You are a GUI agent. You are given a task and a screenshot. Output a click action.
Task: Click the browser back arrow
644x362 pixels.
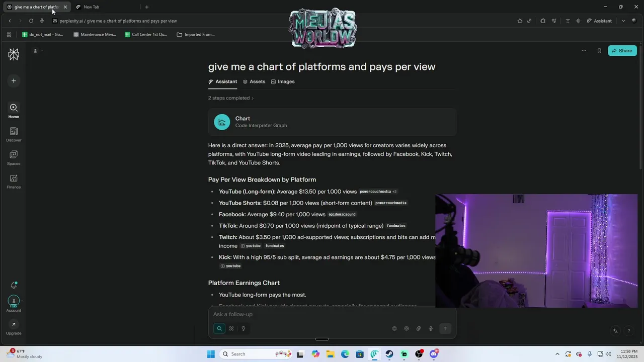pyautogui.click(x=10, y=21)
